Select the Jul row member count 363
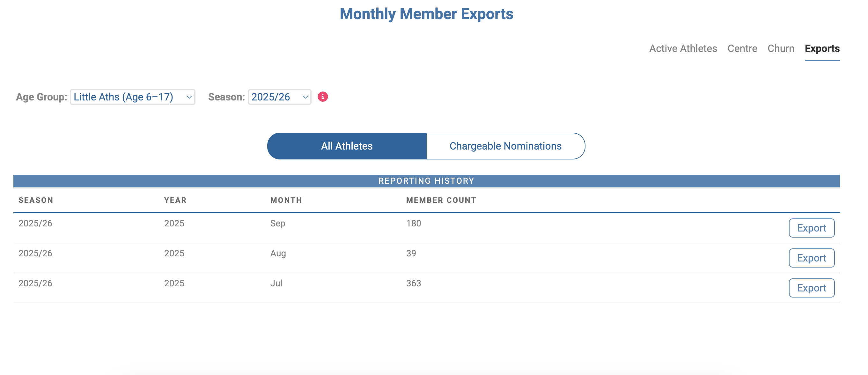 (x=414, y=283)
